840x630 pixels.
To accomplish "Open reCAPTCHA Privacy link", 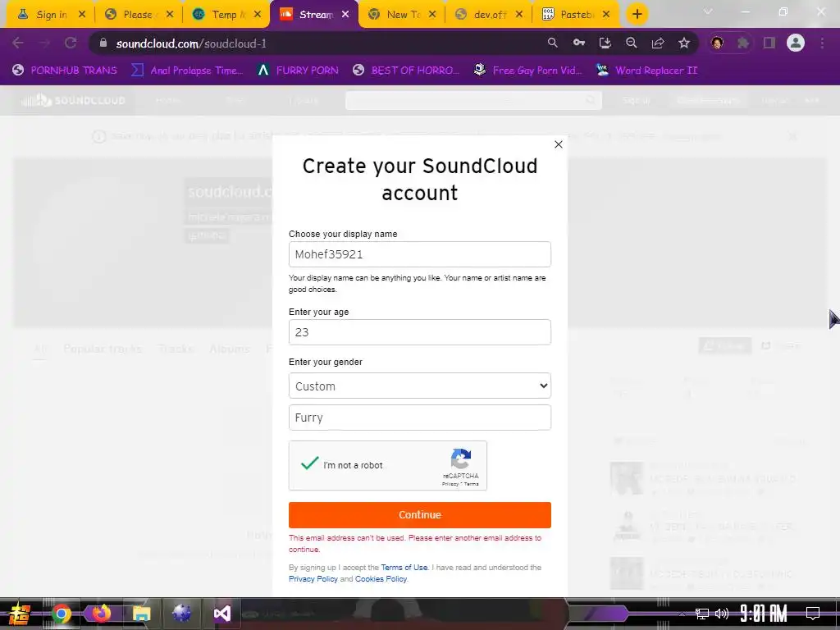I will click(x=450, y=484).
